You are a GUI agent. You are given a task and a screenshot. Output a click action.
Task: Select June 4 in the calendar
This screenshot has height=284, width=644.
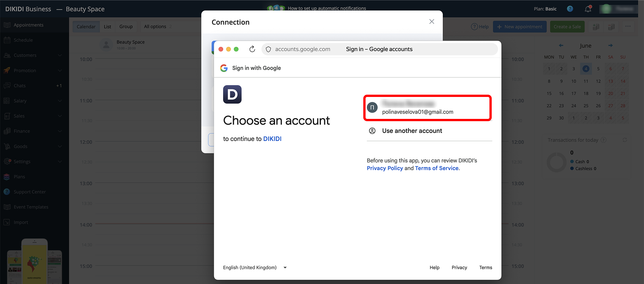[586, 69]
